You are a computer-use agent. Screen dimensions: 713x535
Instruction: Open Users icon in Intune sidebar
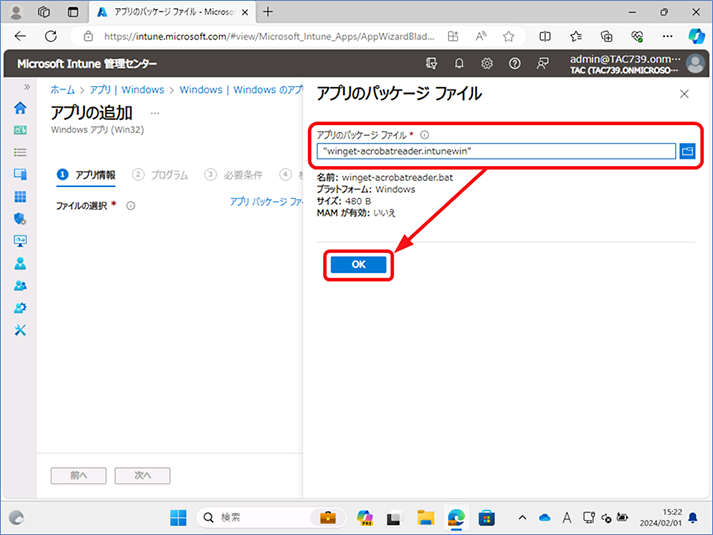(20, 263)
